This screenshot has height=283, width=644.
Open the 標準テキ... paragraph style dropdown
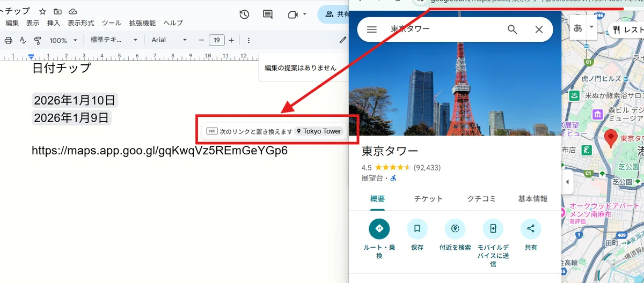pyautogui.click(x=114, y=40)
